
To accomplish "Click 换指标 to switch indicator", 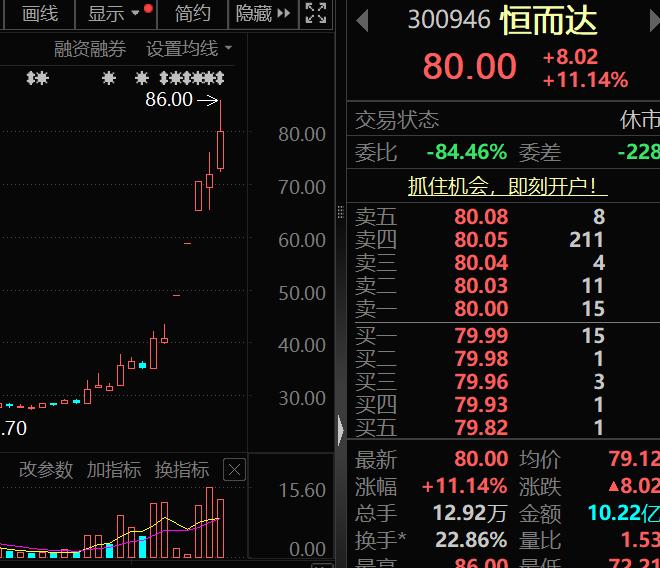I will [182, 469].
